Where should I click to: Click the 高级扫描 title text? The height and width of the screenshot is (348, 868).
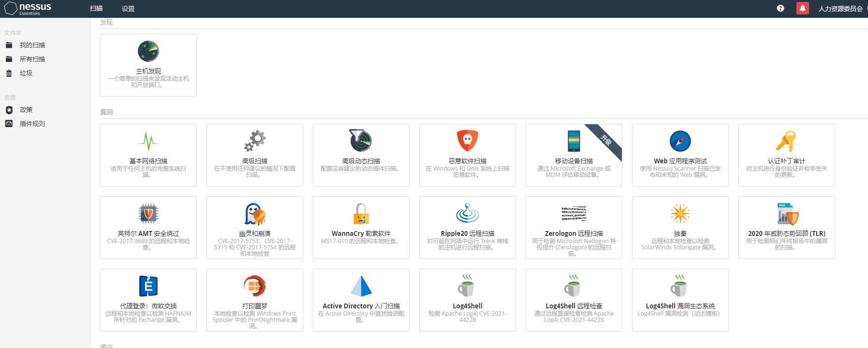coord(255,161)
